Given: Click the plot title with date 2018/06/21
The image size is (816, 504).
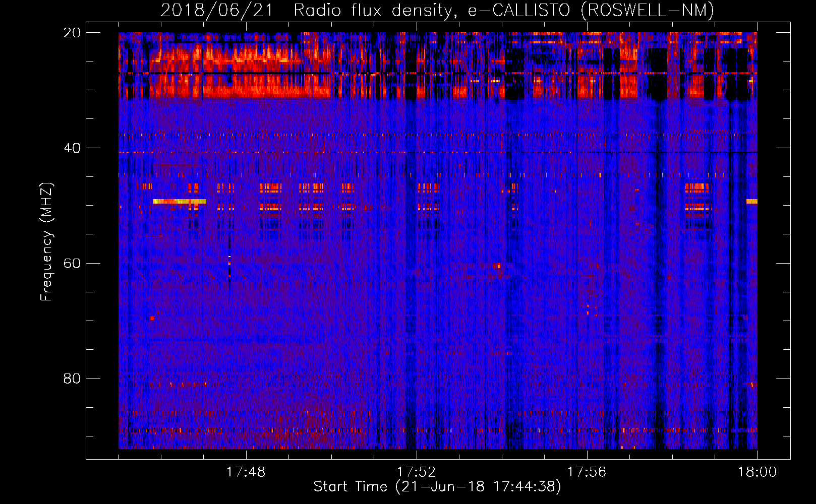Looking at the screenshot, I should 437,10.
